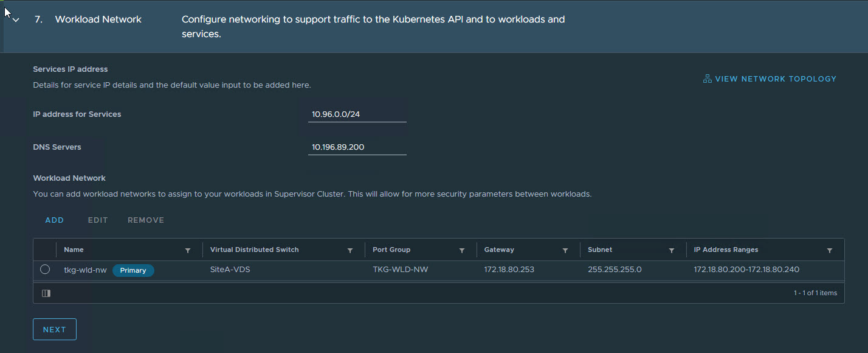Screen dimensions: 868x353
Task: Click the Subnet column filter icon
Action: pyautogui.click(x=672, y=250)
